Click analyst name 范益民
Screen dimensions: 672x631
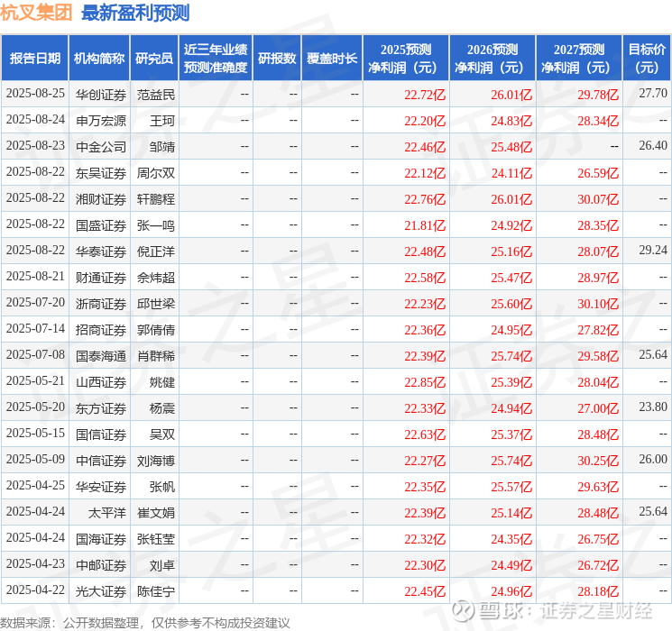(156, 95)
